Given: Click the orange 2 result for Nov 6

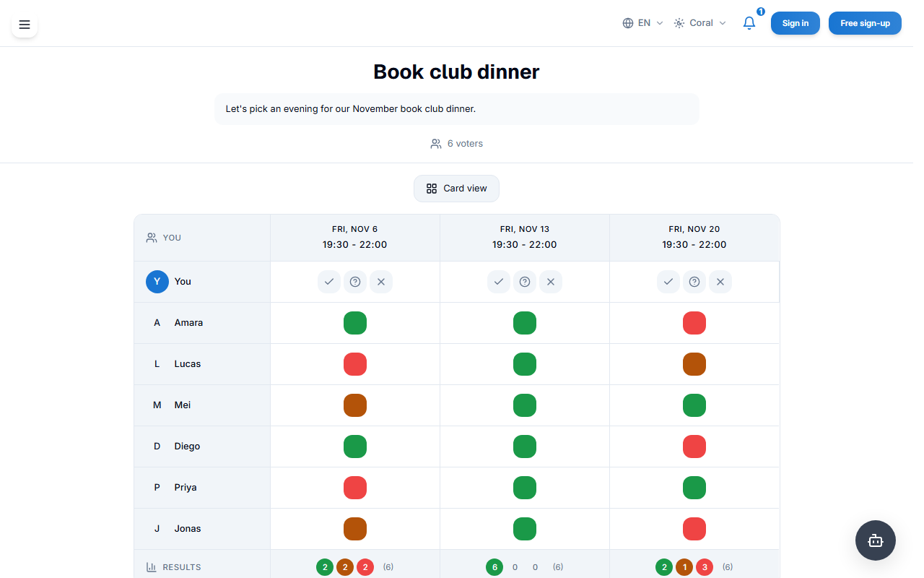Looking at the screenshot, I should point(345,567).
